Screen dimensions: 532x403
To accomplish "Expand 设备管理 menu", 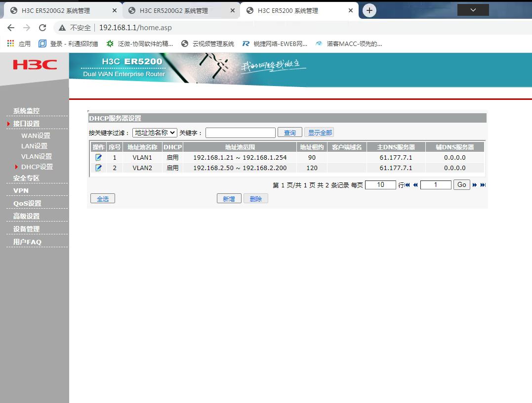I will pos(27,229).
